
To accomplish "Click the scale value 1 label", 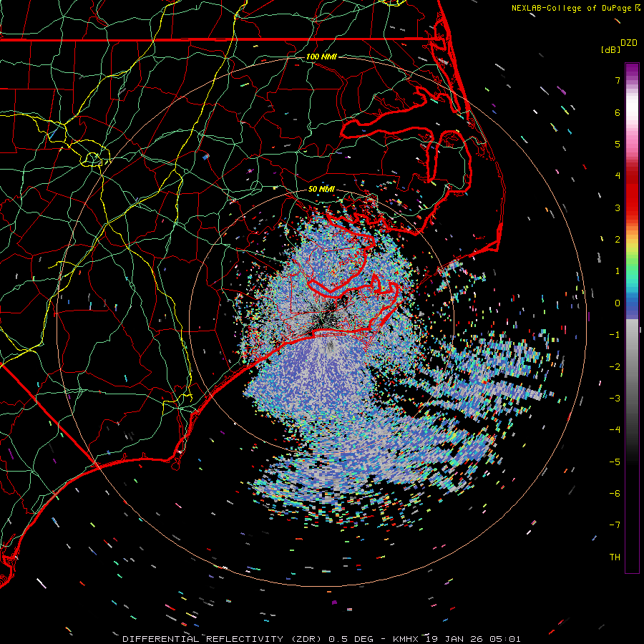I will click(x=618, y=271).
